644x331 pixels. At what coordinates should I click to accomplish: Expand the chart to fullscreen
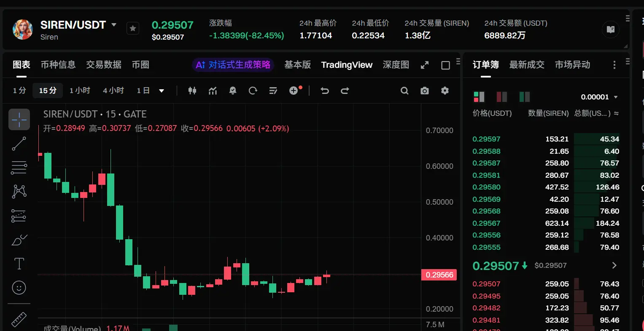pos(425,65)
